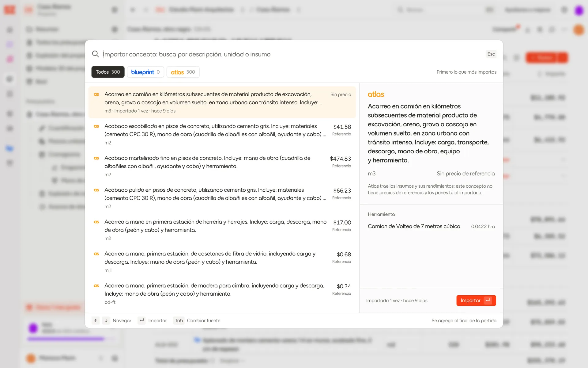This screenshot has height=368, width=588.
Task: Click the atlas icon beside 'Acabado escobillado'
Action: pyautogui.click(x=96, y=126)
